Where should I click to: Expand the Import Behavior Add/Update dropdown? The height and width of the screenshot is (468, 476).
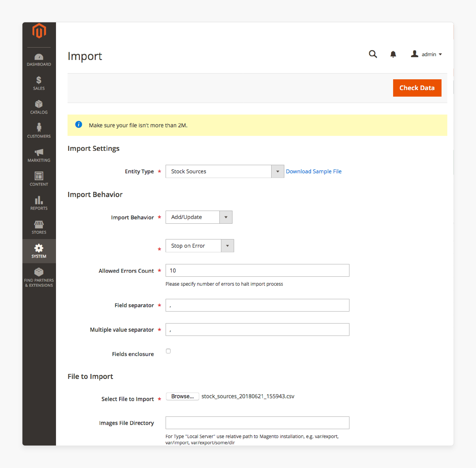point(226,217)
